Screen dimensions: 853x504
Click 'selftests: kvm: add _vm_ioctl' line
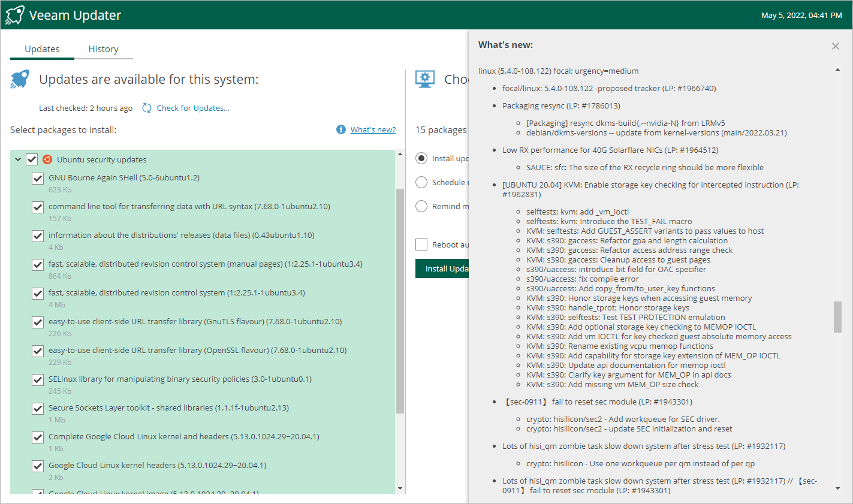coord(578,212)
